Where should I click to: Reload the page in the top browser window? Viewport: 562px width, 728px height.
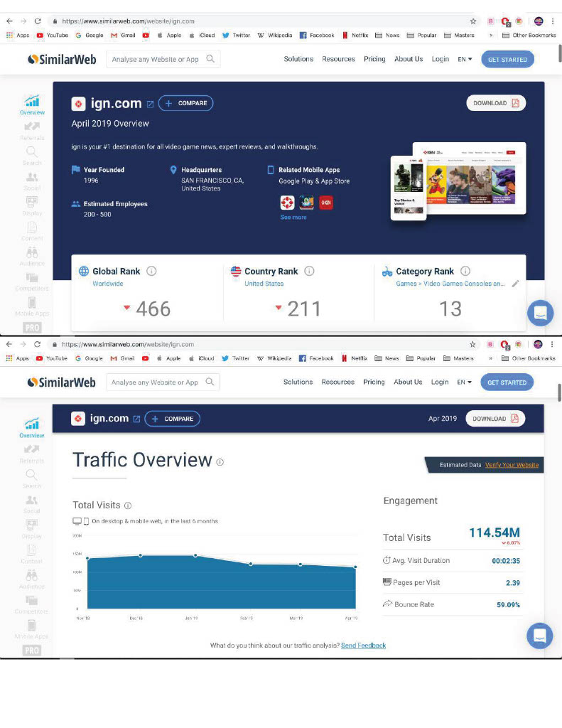coord(38,21)
